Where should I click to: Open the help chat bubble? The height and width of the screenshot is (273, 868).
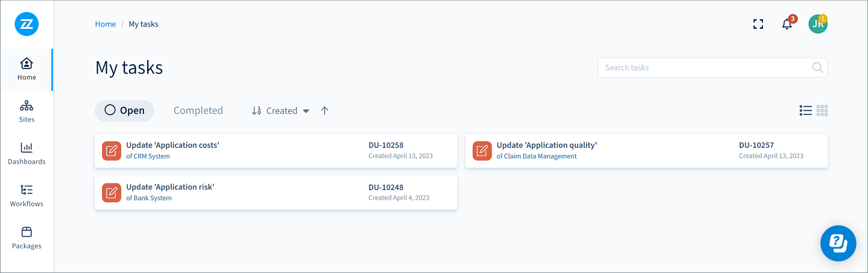[x=838, y=243]
